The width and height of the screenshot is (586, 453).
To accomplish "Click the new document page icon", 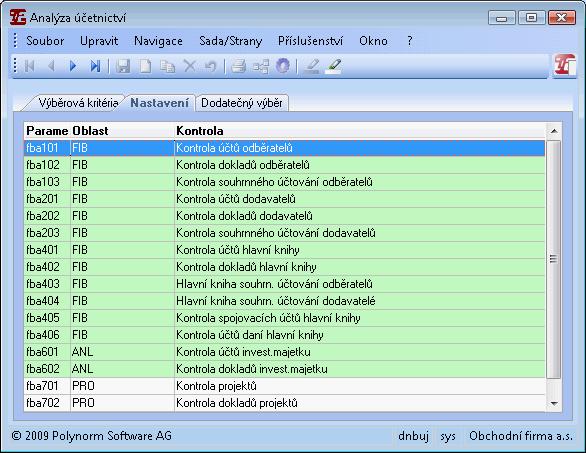I will pyautogui.click(x=145, y=67).
